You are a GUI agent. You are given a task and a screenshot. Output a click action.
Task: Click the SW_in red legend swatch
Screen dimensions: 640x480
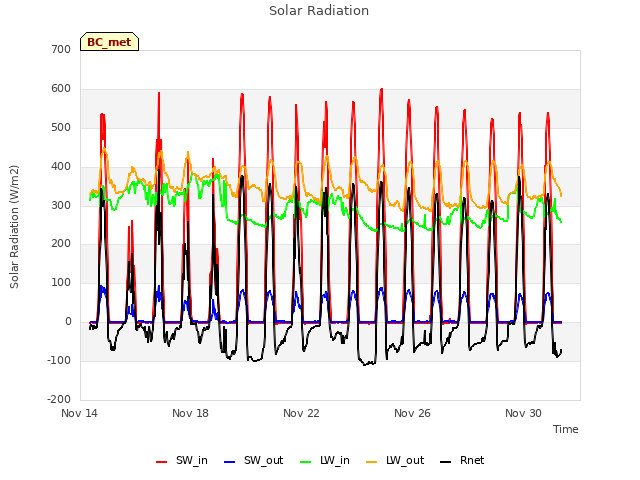coord(161,462)
